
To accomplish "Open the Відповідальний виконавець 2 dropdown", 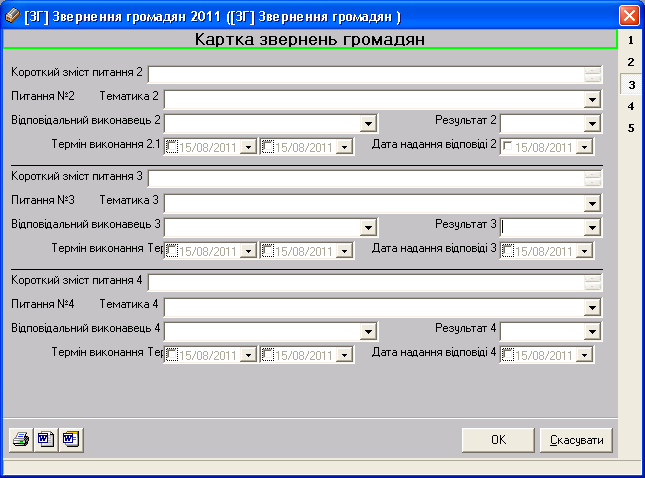I will point(368,123).
